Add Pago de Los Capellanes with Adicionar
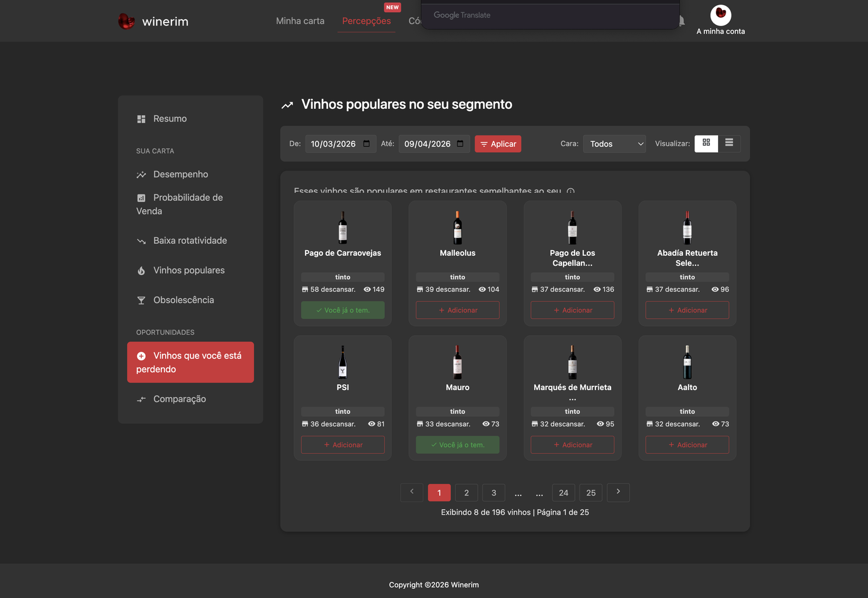The height and width of the screenshot is (598, 868). pos(572,310)
